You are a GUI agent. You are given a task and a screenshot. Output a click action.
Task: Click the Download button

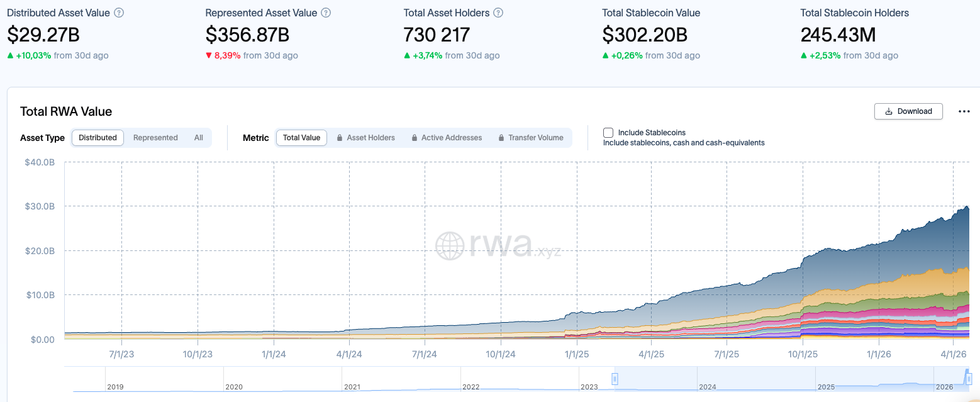click(x=908, y=111)
